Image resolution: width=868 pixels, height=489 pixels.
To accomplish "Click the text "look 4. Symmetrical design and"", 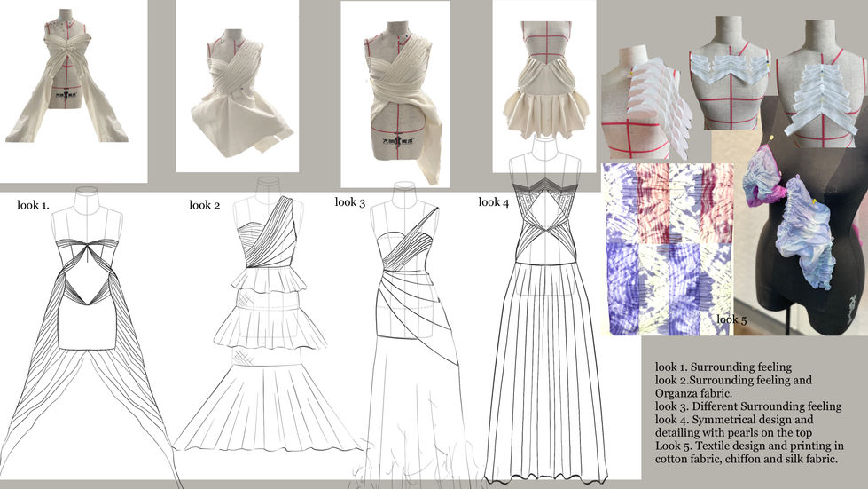I will tap(734, 420).
